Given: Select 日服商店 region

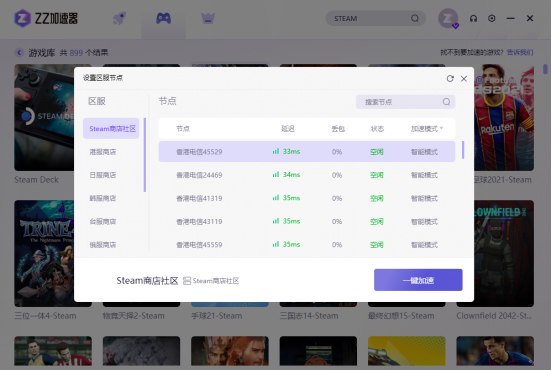Looking at the screenshot, I should (103, 175).
